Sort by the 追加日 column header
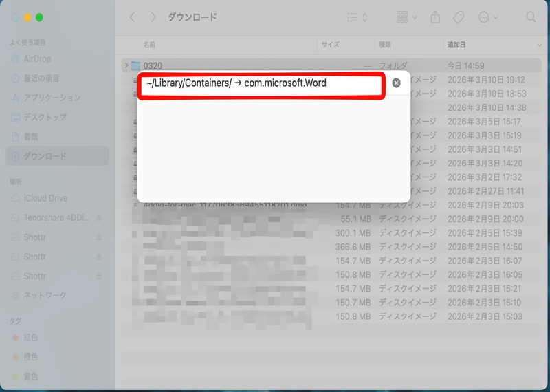The width and height of the screenshot is (550, 392). click(x=456, y=45)
